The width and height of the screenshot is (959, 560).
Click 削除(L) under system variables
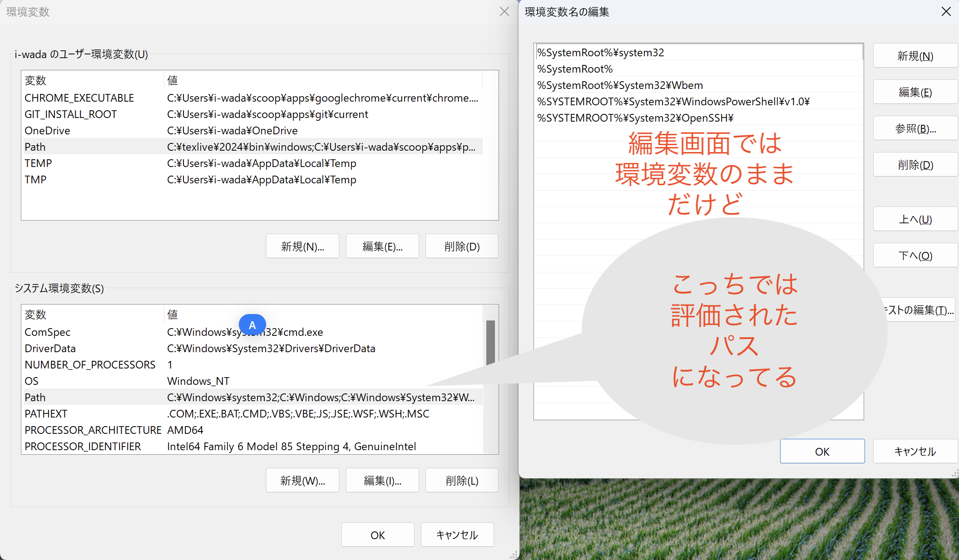coord(462,481)
